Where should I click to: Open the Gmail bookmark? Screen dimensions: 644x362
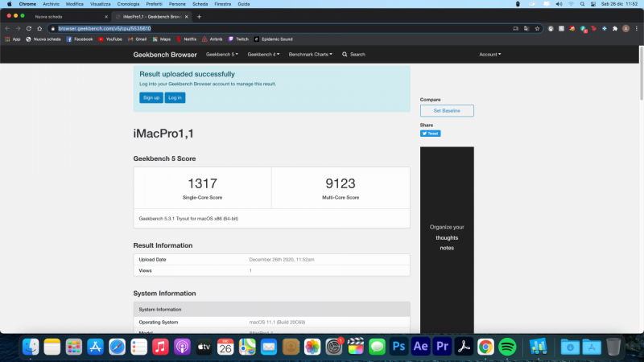click(137, 39)
